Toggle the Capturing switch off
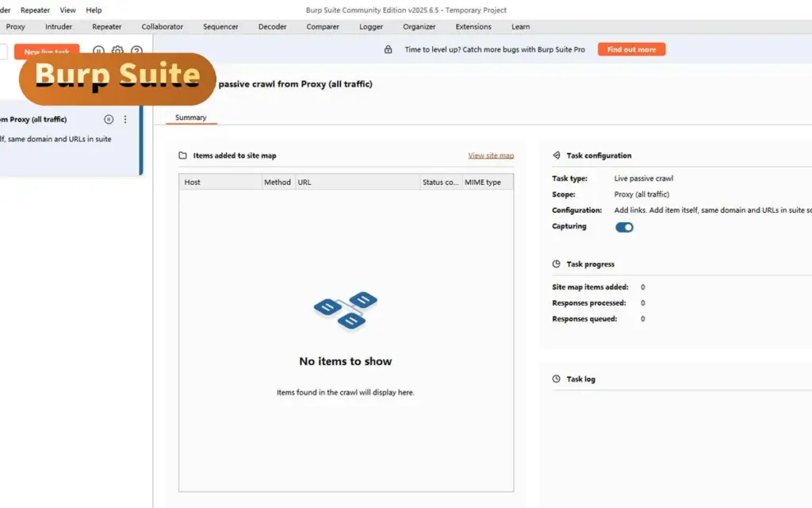The image size is (812, 508). point(624,227)
